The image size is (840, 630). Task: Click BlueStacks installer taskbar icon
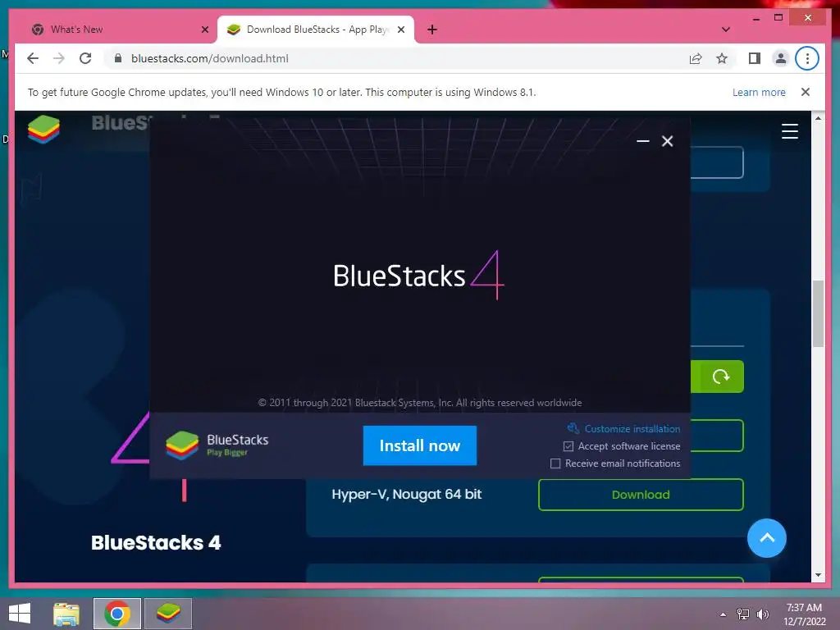[x=168, y=614]
